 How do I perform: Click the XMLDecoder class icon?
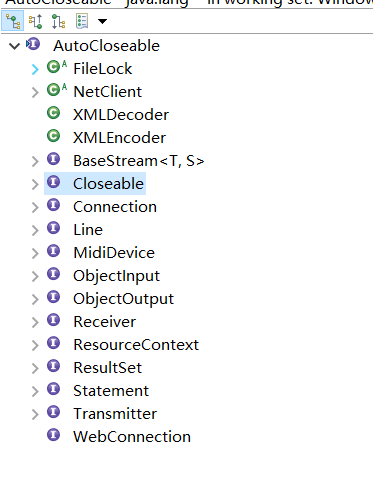point(53,113)
